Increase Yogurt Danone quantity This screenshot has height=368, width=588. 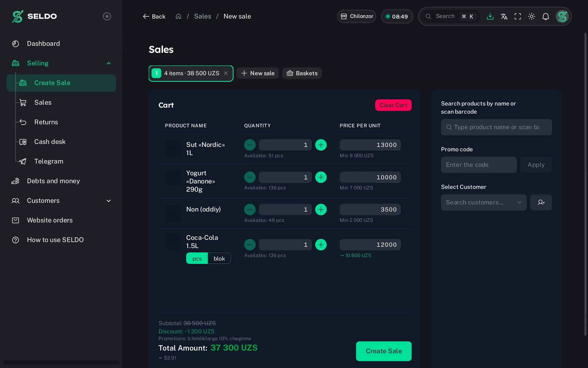(321, 177)
